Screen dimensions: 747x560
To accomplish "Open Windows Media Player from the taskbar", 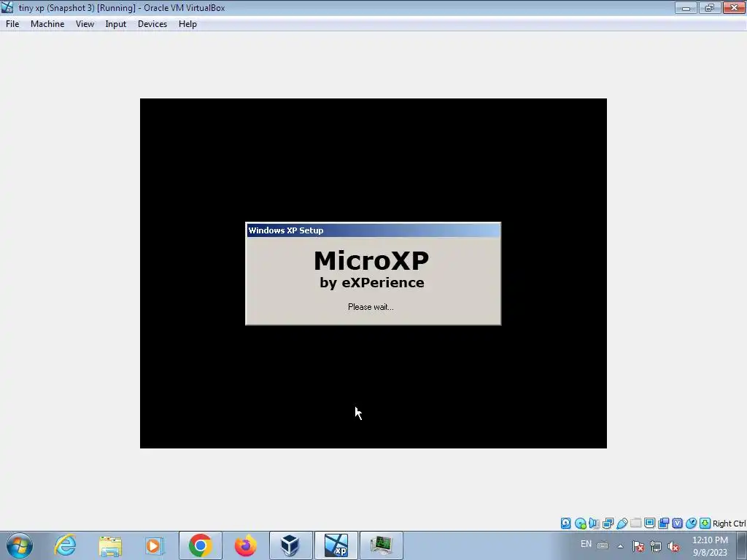I will click(x=155, y=545).
